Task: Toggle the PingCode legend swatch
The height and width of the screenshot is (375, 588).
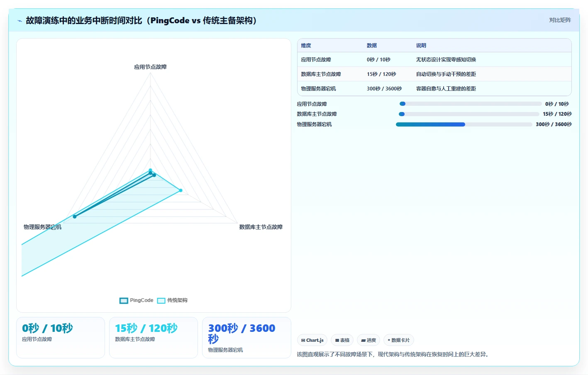Action: (x=124, y=301)
